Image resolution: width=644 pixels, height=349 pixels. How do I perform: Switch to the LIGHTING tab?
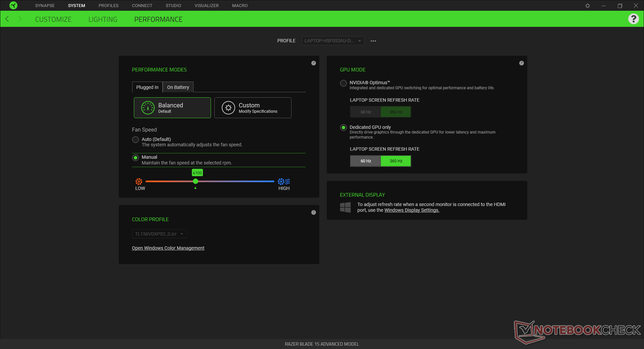point(103,19)
